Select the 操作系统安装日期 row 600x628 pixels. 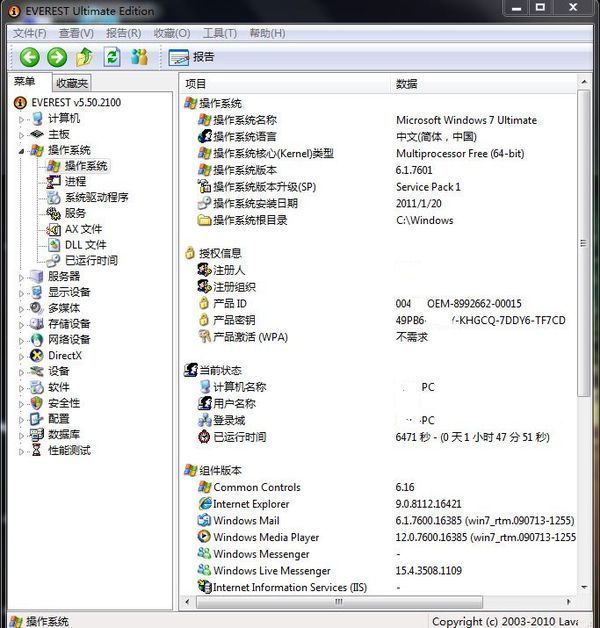point(378,203)
